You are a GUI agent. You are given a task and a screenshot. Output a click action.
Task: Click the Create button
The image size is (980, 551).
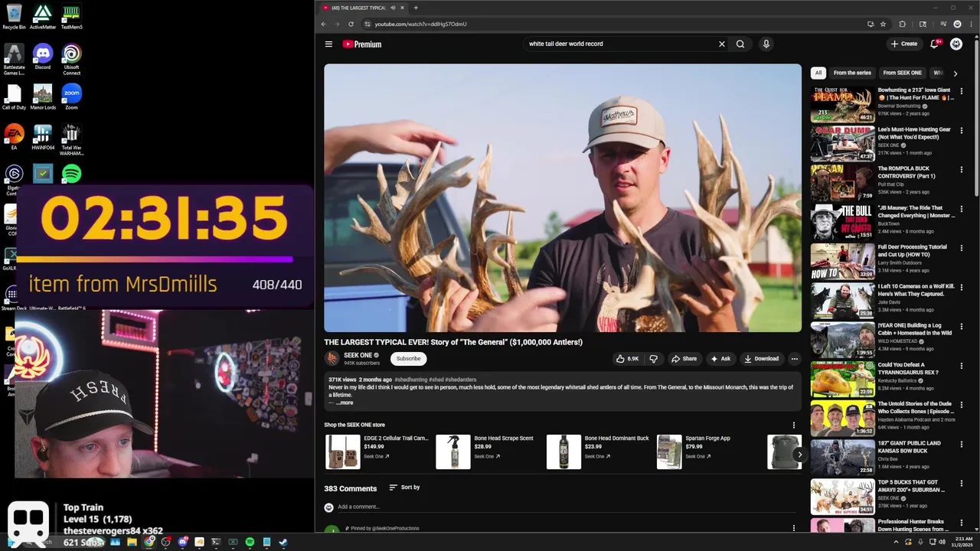click(x=904, y=44)
